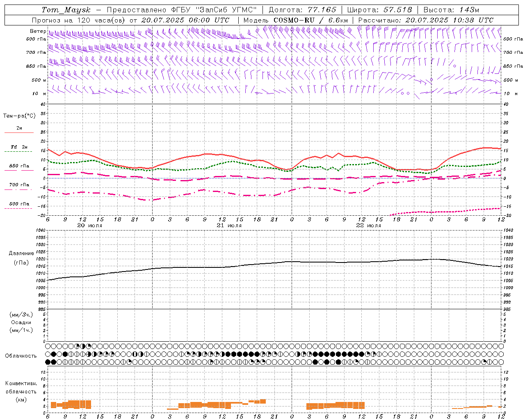The height and width of the screenshot is (420, 525).
Task: Click the right-side '12' convective axis value
Action: pos(506,372)
